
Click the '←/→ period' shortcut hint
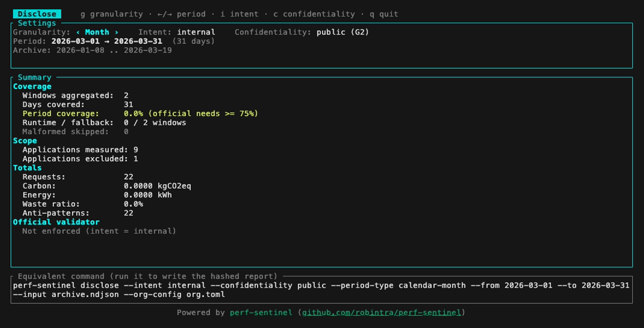(x=181, y=14)
